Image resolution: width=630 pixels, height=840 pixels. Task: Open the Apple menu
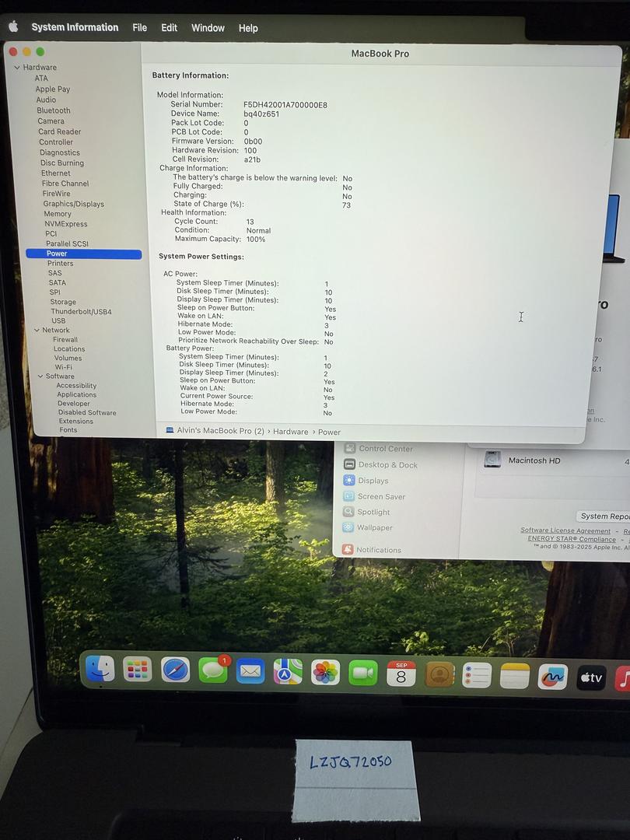(13, 26)
